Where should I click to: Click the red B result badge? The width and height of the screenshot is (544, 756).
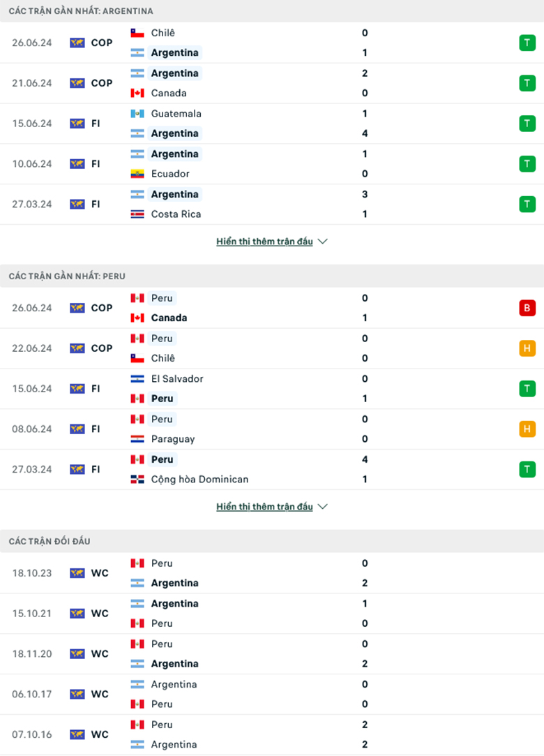(527, 308)
